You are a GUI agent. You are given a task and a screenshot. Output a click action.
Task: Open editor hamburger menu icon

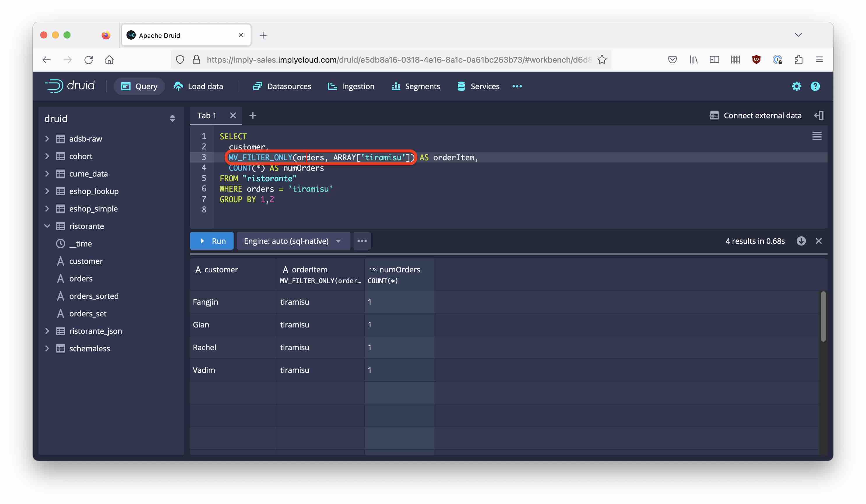point(816,136)
